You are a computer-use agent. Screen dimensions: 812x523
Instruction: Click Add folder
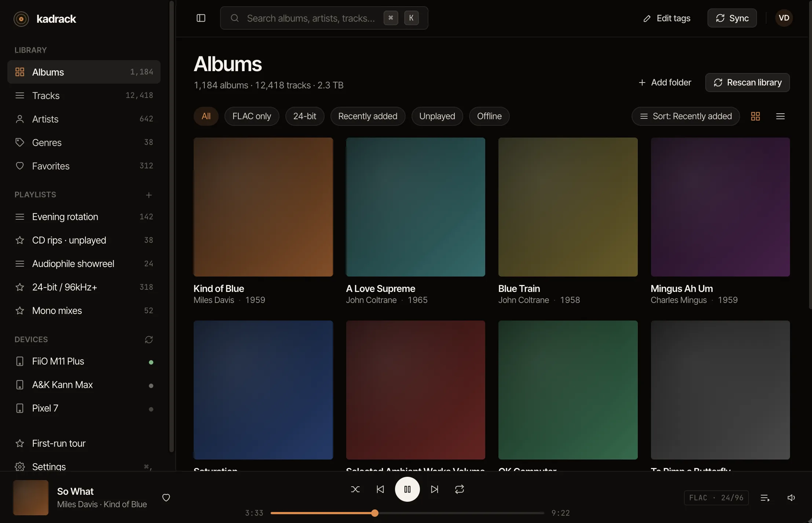click(665, 83)
